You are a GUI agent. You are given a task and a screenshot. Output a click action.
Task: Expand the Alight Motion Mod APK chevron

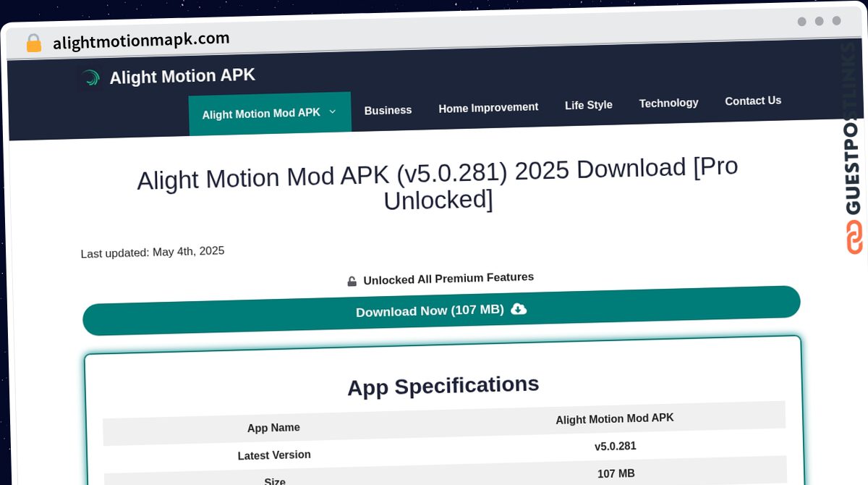[333, 111]
